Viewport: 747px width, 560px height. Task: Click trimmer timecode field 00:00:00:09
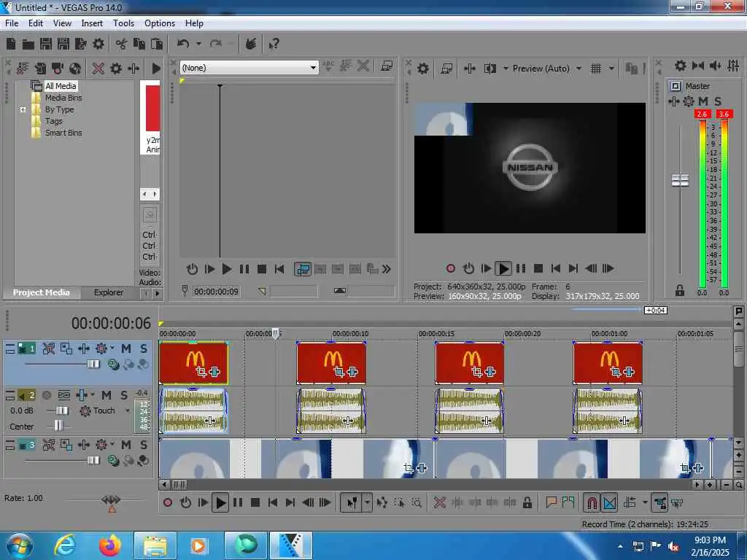pyautogui.click(x=216, y=292)
